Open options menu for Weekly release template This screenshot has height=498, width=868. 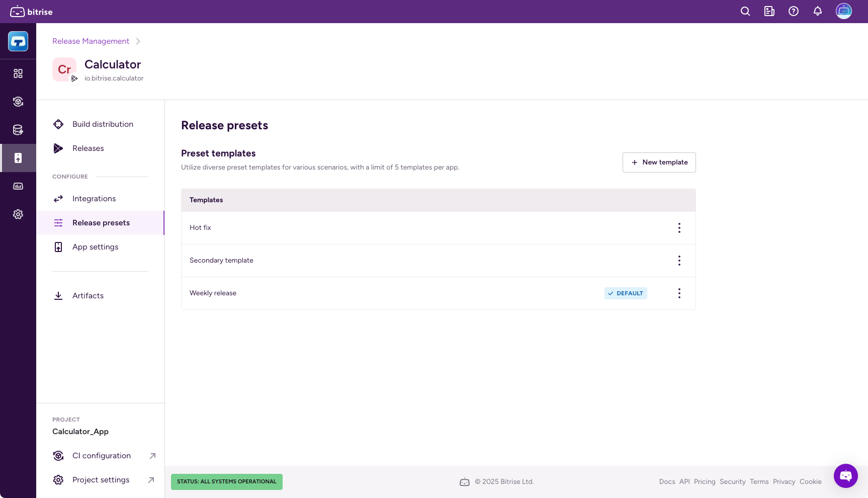click(x=679, y=293)
